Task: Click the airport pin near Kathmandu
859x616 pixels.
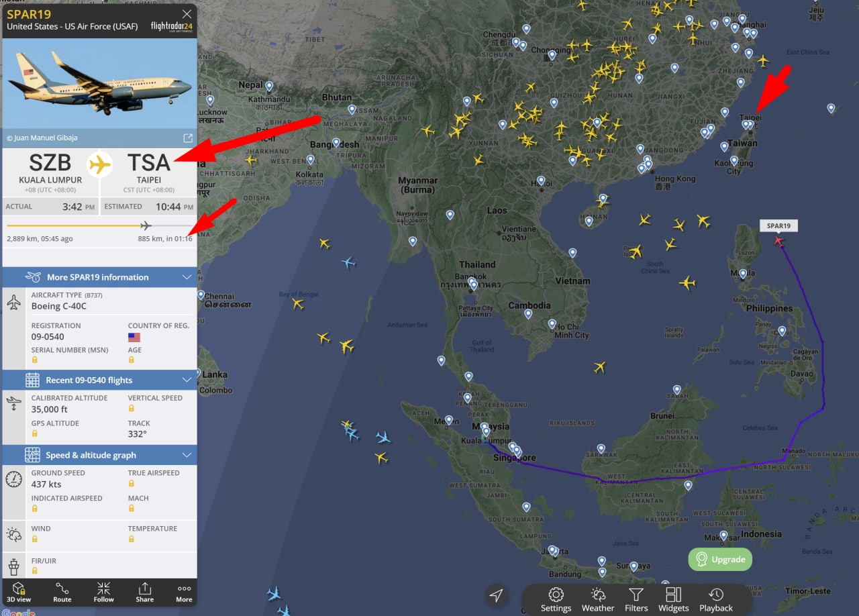Action: click(x=269, y=86)
